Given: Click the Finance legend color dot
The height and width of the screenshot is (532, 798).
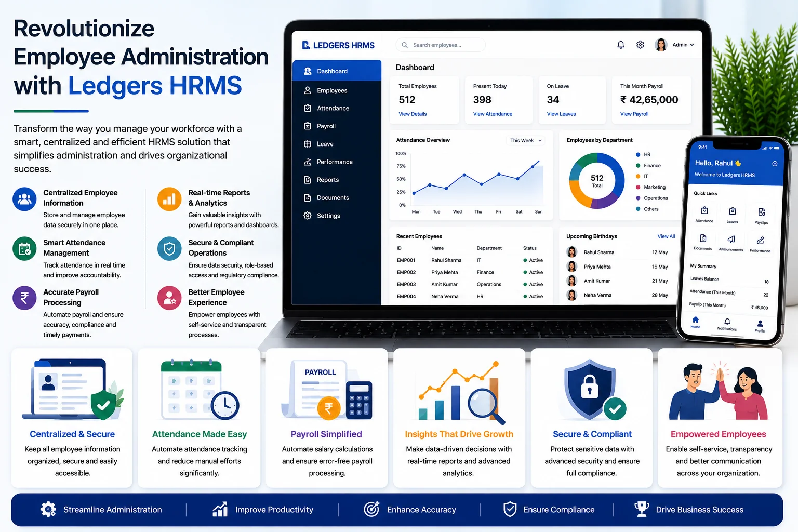Looking at the screenshot, I should click(x=638, y=165).
